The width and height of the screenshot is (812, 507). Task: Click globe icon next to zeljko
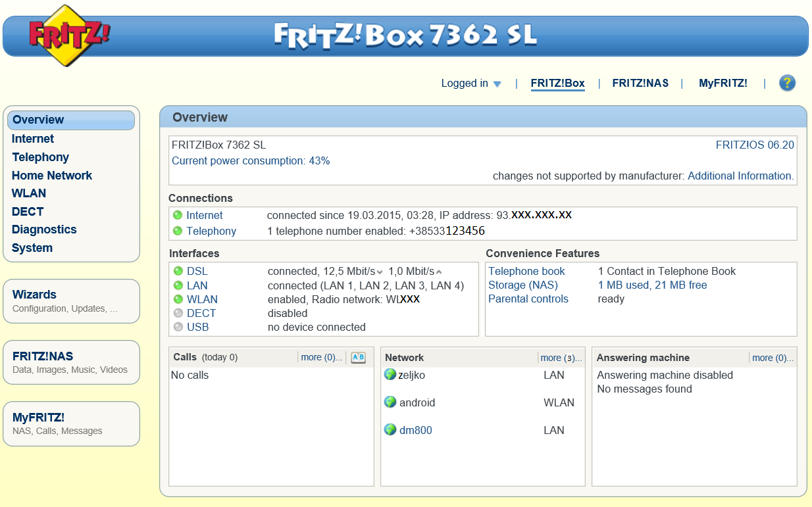click(390, 374)
